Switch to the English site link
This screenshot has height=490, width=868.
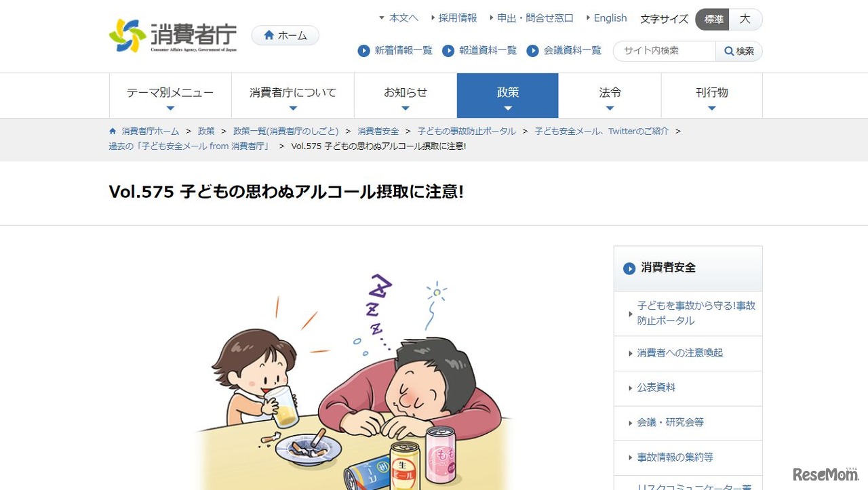pyautogui.click(x=610, y=18)
